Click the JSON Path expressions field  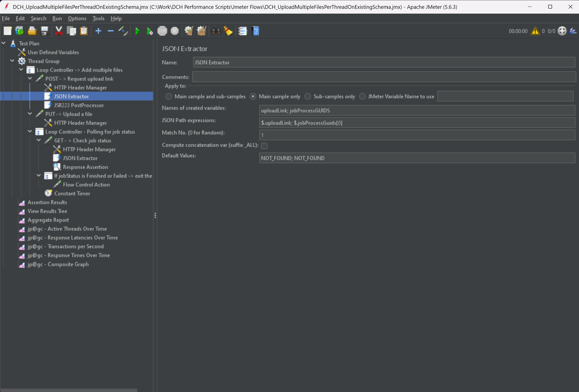tap(417, 123)
